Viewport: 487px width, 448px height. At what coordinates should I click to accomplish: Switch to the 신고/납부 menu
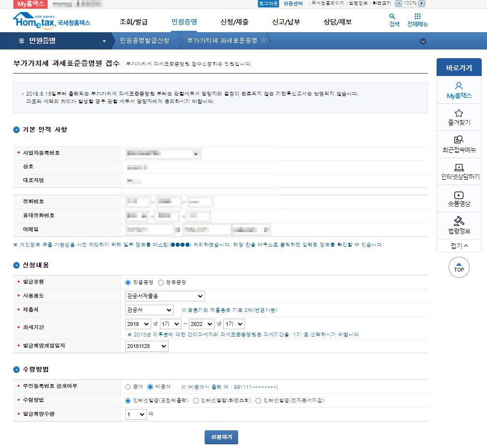(285, 22)
